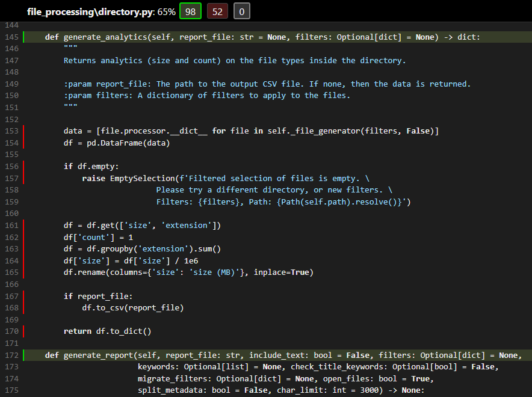The width and height of the screenshot is (532, 397).
Task: Click the green coverage marker on line 172
Action: (x=23, y=355)
